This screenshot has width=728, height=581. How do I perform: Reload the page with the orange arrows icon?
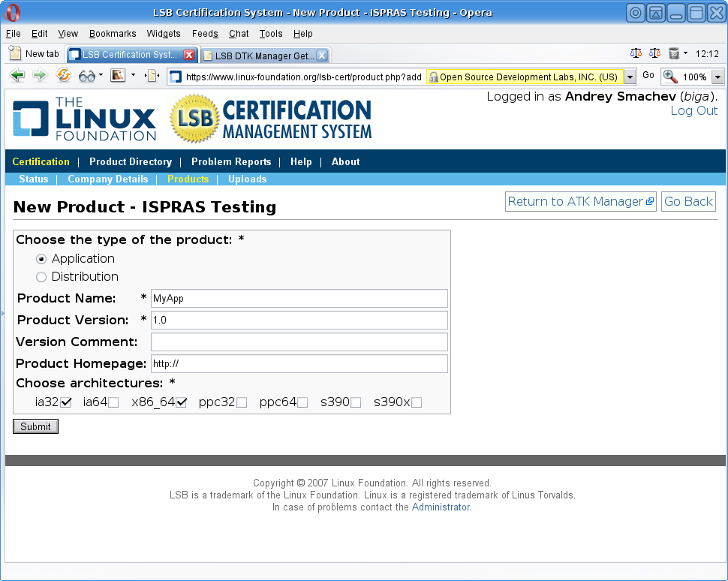64,75
